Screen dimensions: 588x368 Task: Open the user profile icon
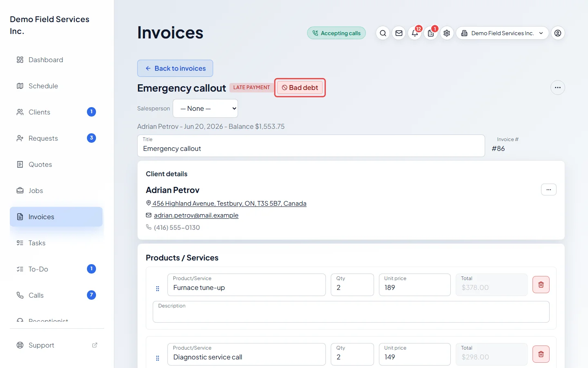[558, 33]
